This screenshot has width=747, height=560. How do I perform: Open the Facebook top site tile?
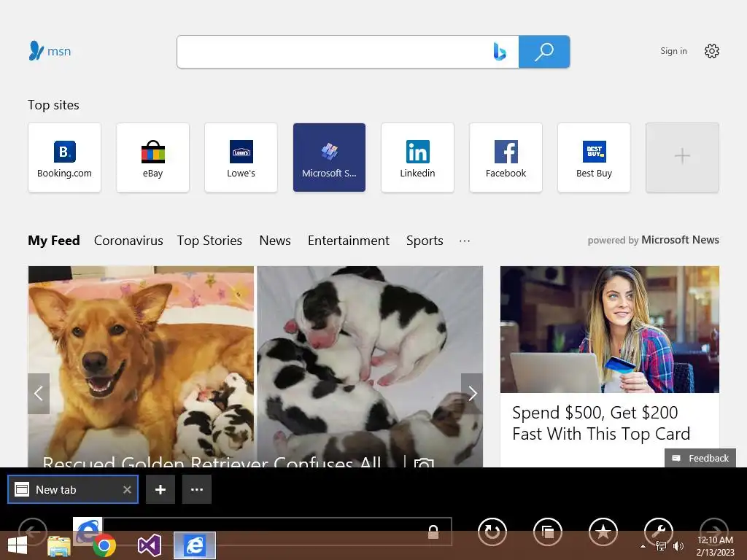[506, 157]
